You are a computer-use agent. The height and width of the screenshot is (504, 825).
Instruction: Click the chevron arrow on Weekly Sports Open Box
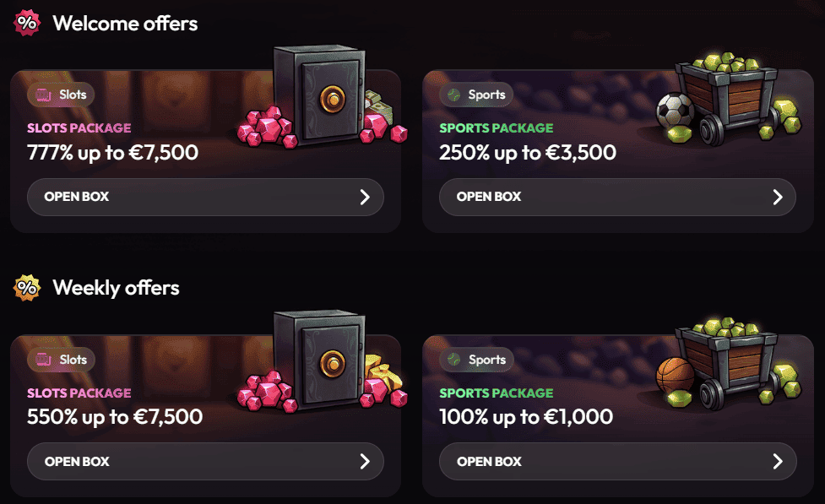tap(777, 462)
